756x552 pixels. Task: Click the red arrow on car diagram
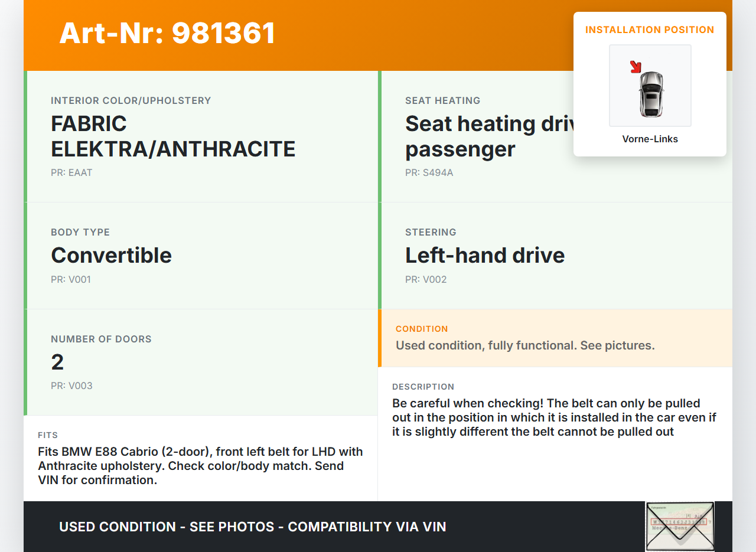click(x=636, y=67)
